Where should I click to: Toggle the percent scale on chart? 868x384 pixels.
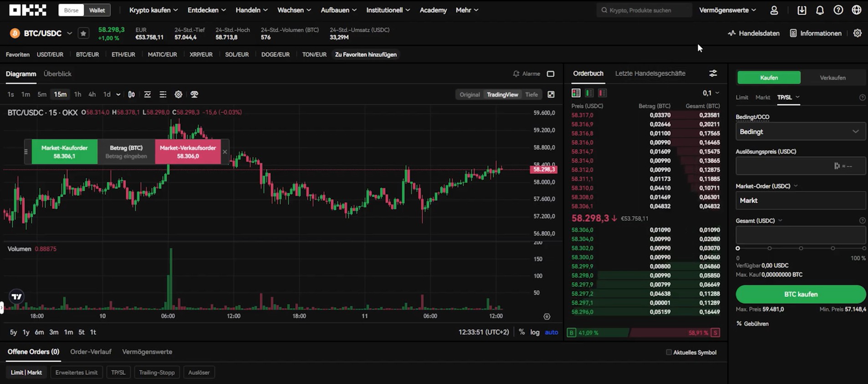point(521,332)
